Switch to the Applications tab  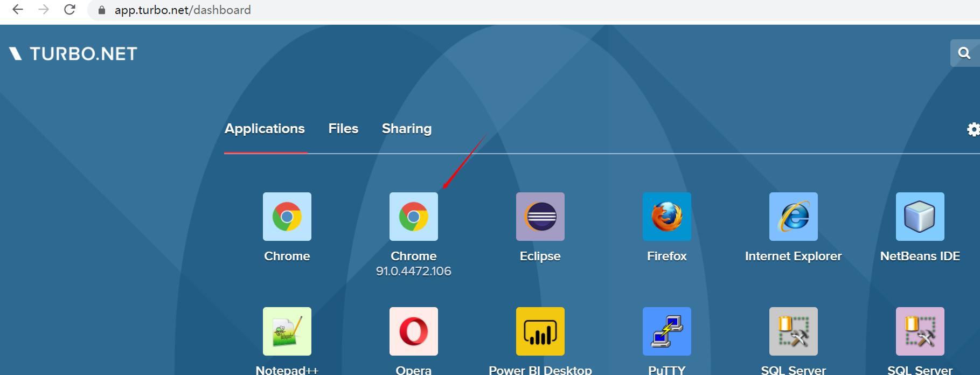(265, 129)
